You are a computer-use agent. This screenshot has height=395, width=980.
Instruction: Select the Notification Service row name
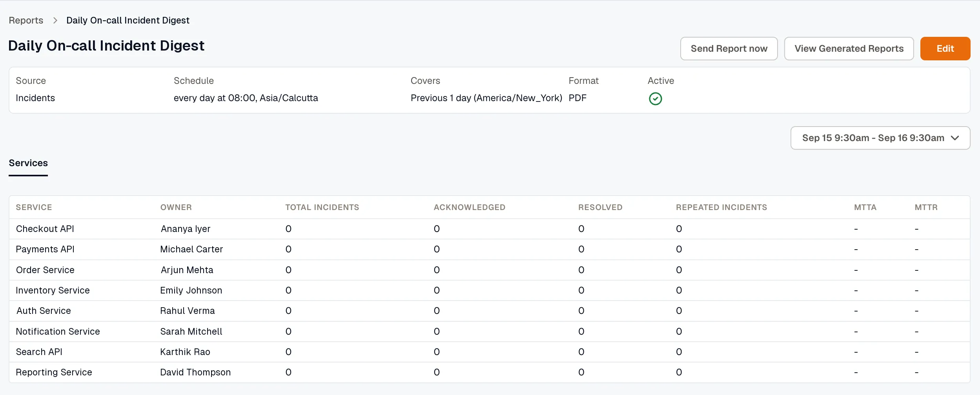pos(58,332)
